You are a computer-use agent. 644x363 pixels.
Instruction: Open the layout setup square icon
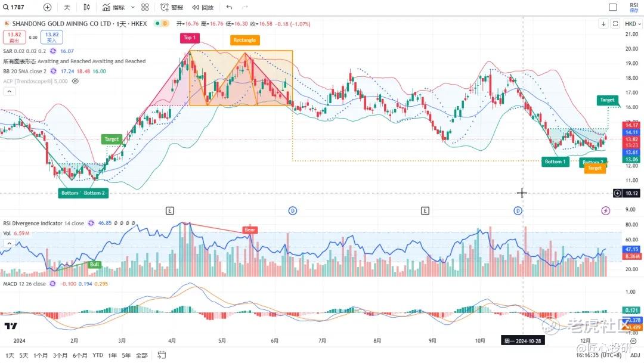(x=613, y=7)
